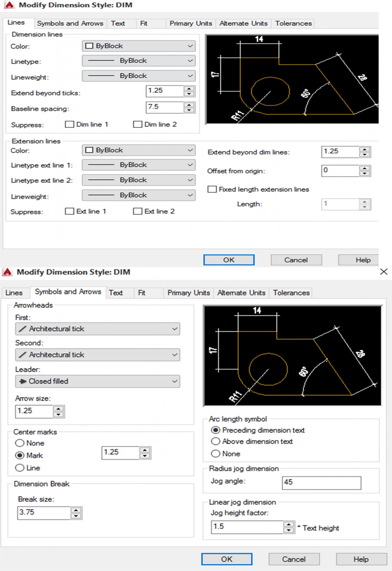Decrease the Offset from origin value

pos(365,174)
